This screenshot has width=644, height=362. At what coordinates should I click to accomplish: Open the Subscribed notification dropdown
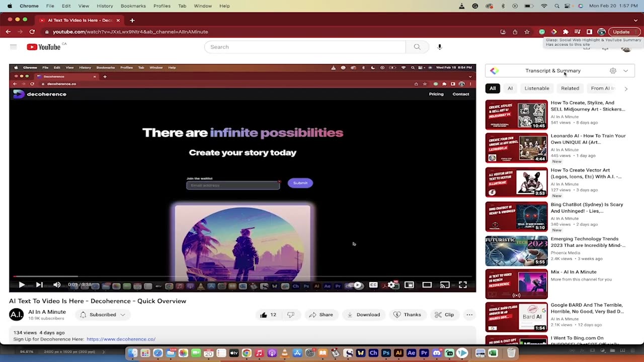coord(103,315)
